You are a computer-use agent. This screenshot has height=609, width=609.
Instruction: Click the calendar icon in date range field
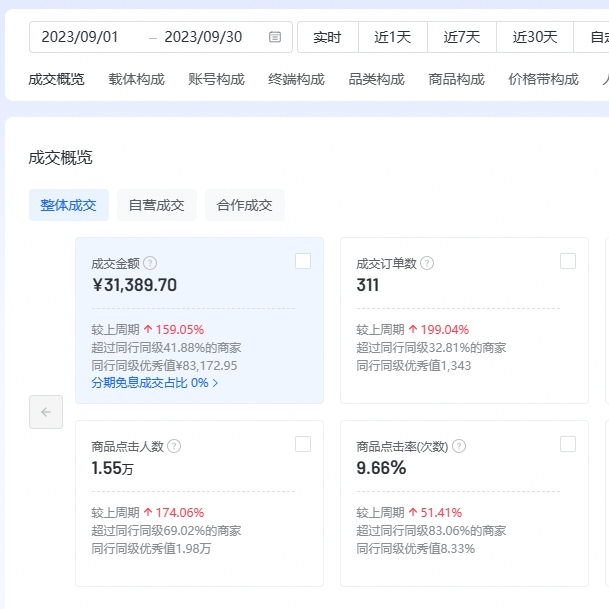275,37
